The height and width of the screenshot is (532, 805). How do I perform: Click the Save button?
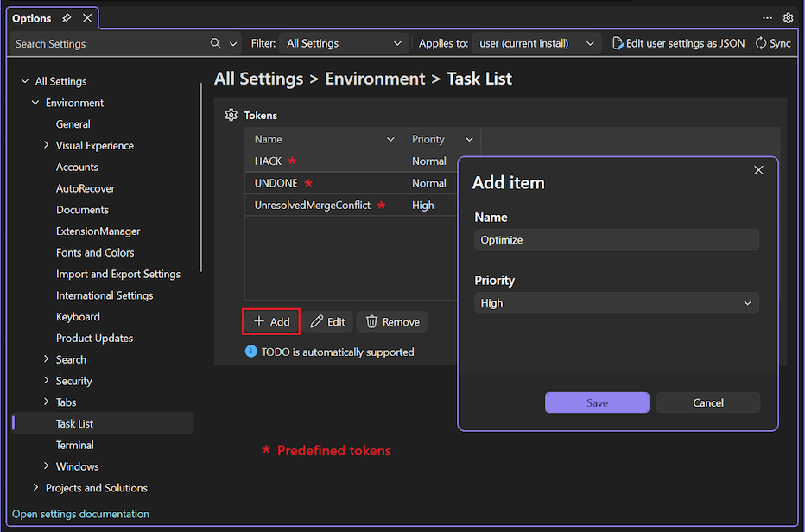(x=597, y=402)
